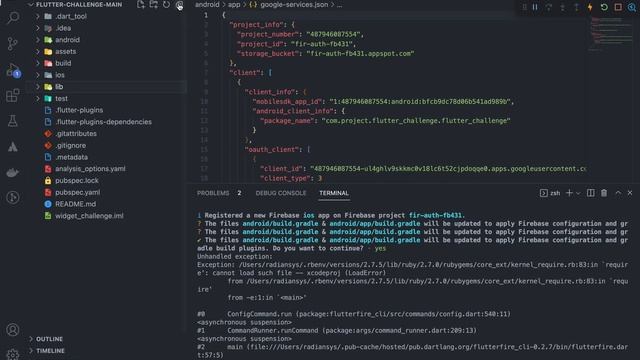This screenshot has height=360, width=640.
Task: Click the android breadcrumb
Action: (x=207, y=5)
